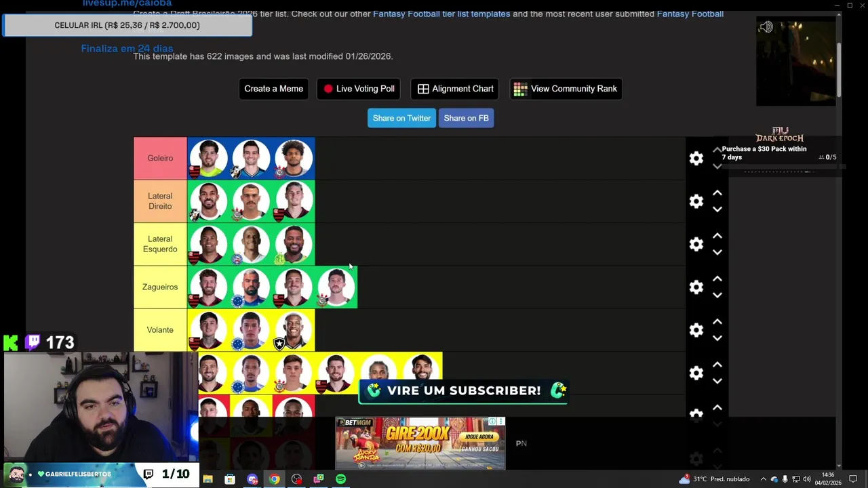The image size is (868, 488).
Task: View Community Rank
Action: [x=566, y=89]
